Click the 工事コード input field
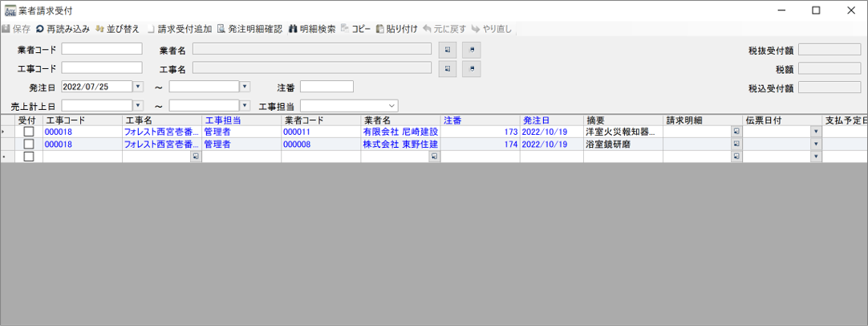868x326 pixels. tap(102, 67)
